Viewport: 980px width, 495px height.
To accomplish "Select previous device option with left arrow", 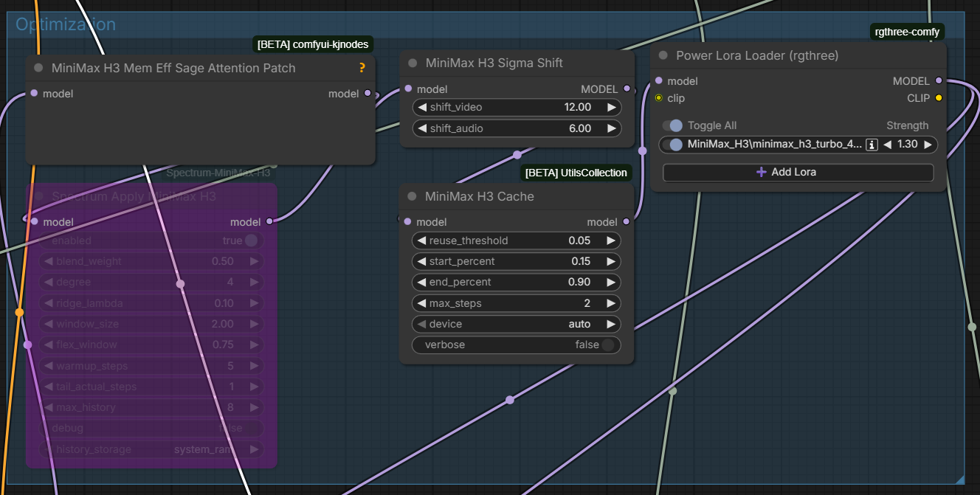I will [422, 324].
